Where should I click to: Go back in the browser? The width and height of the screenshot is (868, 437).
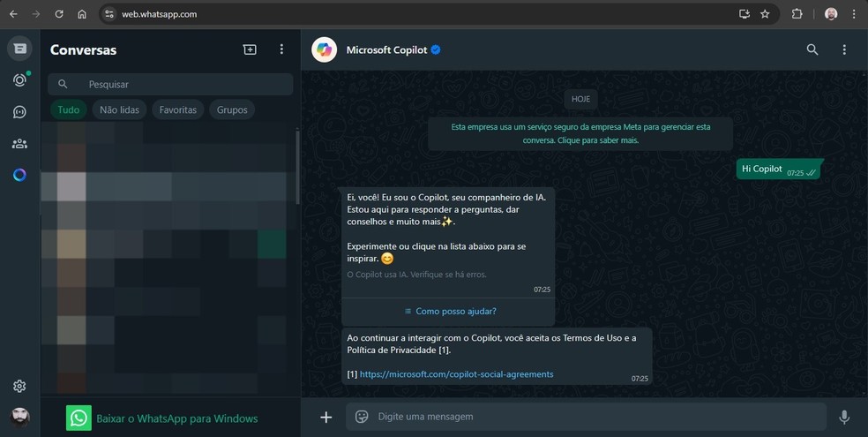point(13,14)
